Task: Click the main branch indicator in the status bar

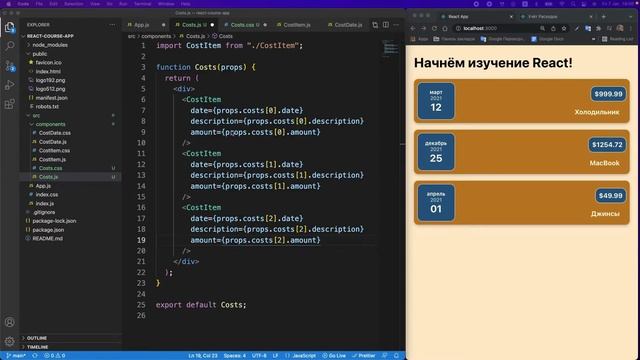Action: tap(16, 356)
